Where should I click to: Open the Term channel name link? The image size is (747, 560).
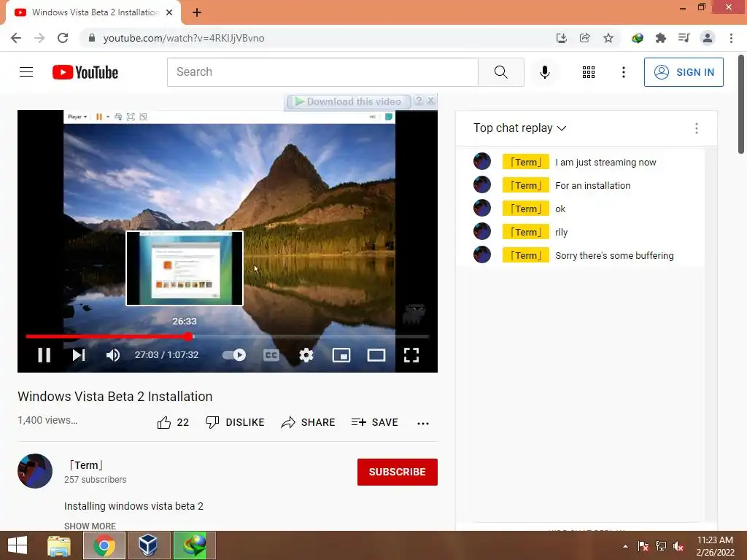click(86, 465)
